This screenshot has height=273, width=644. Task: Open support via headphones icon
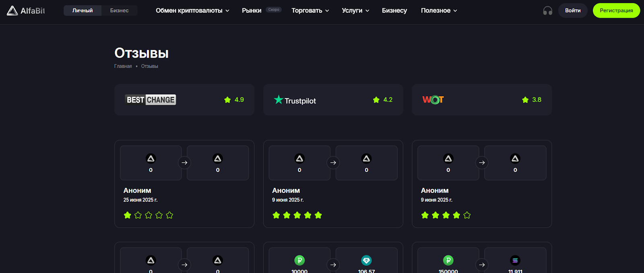pos(547,10)
